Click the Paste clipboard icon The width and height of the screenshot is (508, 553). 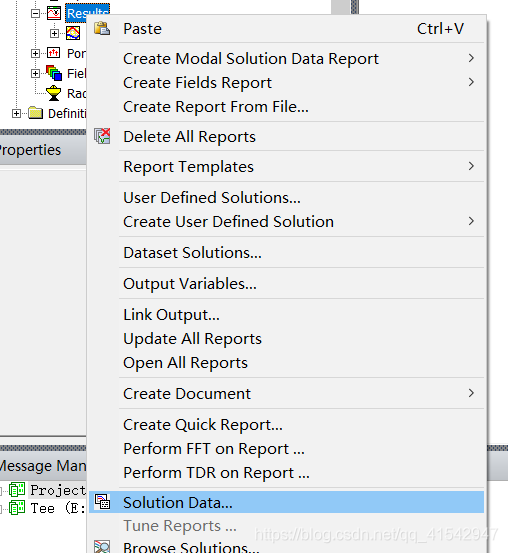tap(102, 29)
